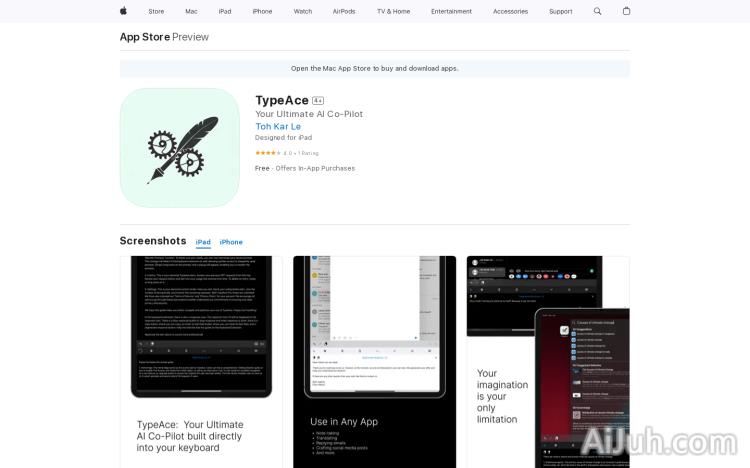Image resolution: width=750 pixels, height=468 pixels.
Task: Open the TV & Home menu
Action: click(393, 11)
